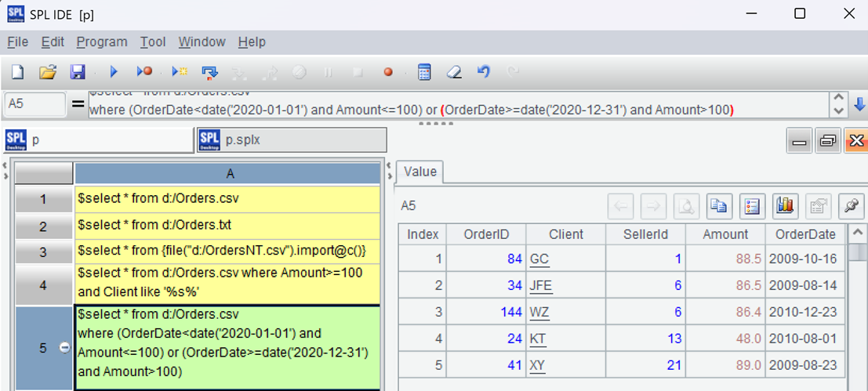This screenshot has width=868, height=391.
Task: Click the blue Undo arrow icon
Action: tap(484, 72)
